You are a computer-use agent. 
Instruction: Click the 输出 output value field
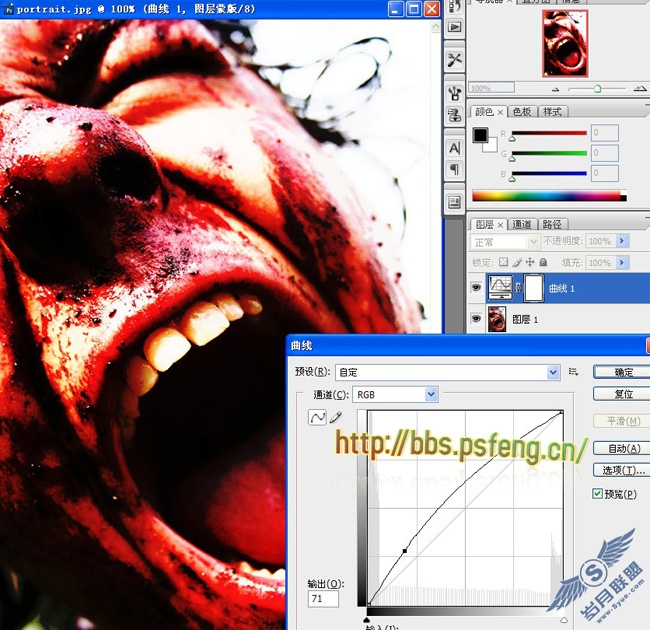[323, 599]
